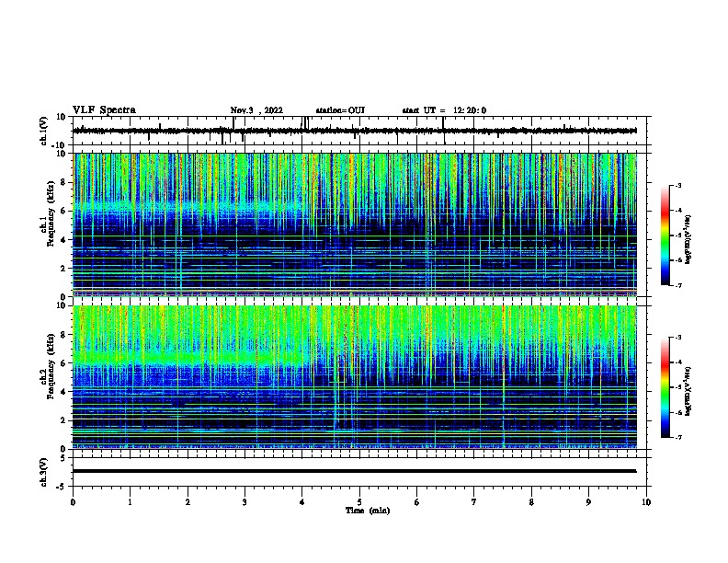Image resolution: width=728 pixels, height=563 pixels.
Task: Click the 'ch.1(V)' waveform axis label
Action: (43, 131)
